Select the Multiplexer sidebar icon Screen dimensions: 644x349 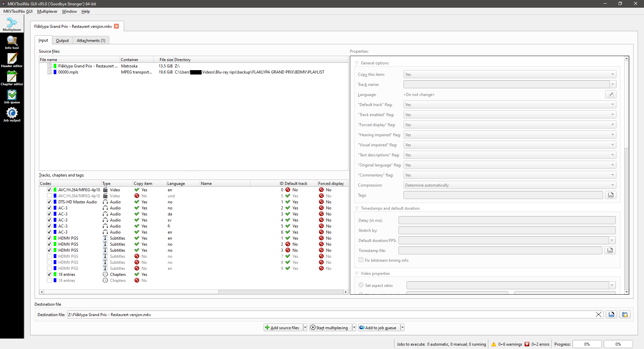[x=12, y=23]
